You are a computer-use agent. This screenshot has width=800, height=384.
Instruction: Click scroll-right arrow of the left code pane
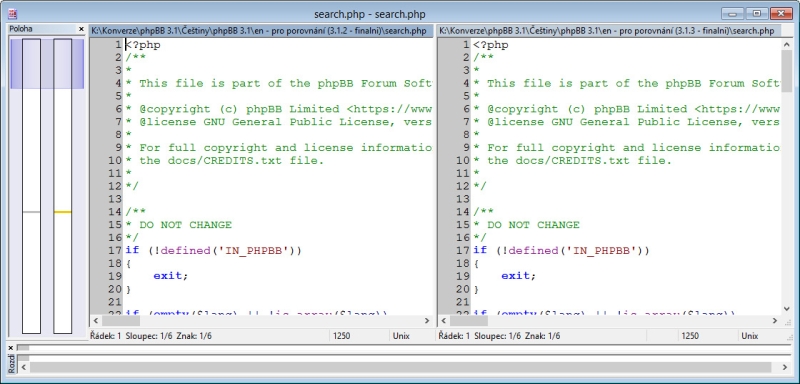click(427, 321)
